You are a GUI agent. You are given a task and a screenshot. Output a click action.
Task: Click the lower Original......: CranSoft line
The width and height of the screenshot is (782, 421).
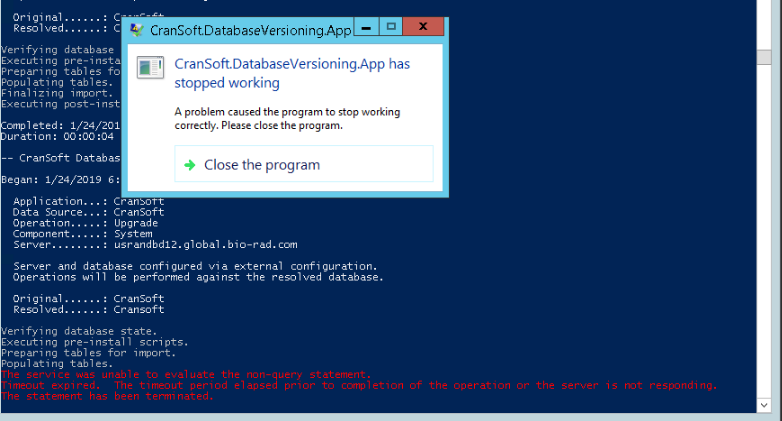88,299
